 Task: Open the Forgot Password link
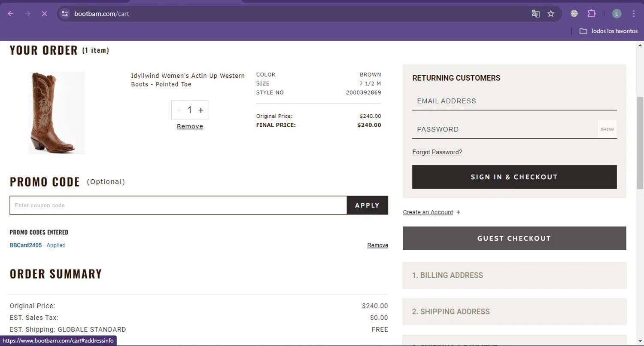[437, 152]
